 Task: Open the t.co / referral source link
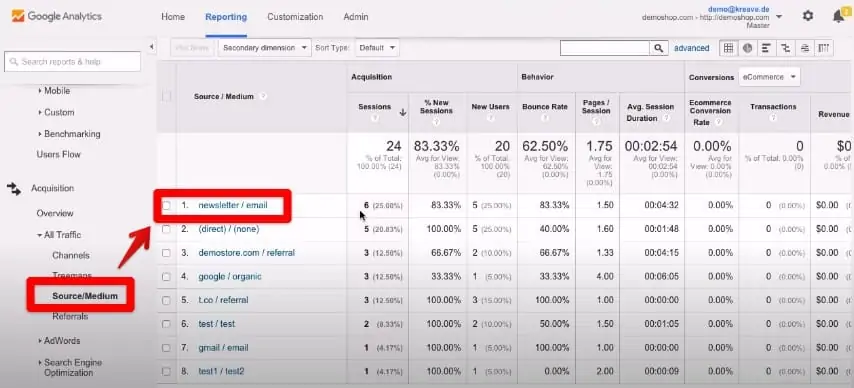point(223,300)
